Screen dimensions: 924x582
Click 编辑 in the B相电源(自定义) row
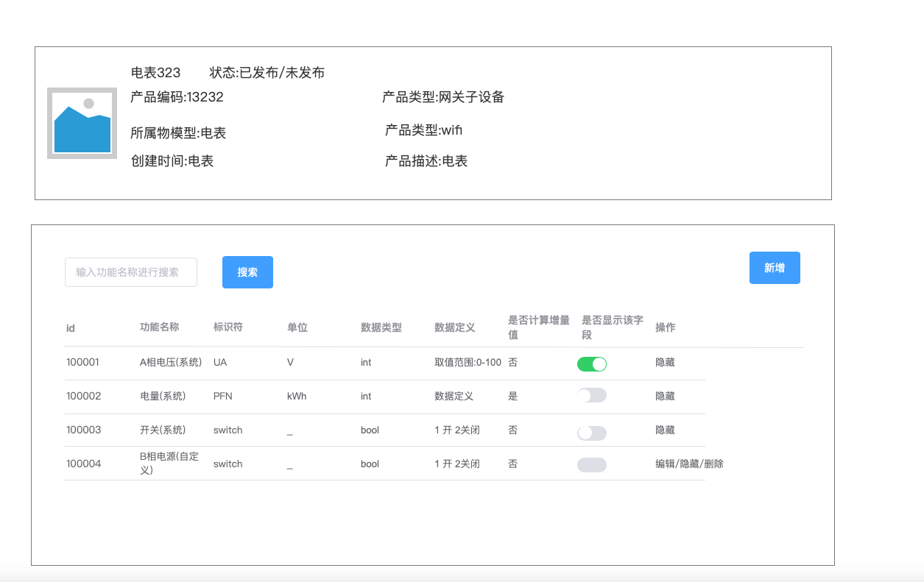coord(665,464)
